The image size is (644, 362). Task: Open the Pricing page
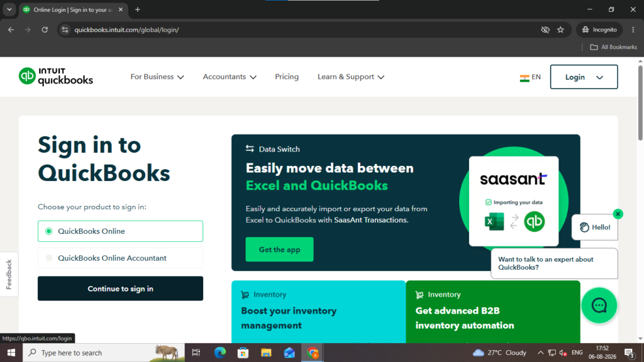click(287, 77)
